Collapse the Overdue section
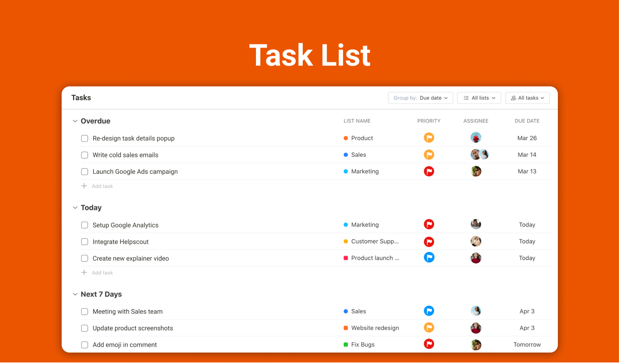Screen dimensions: 619x364 coord(75,121)
